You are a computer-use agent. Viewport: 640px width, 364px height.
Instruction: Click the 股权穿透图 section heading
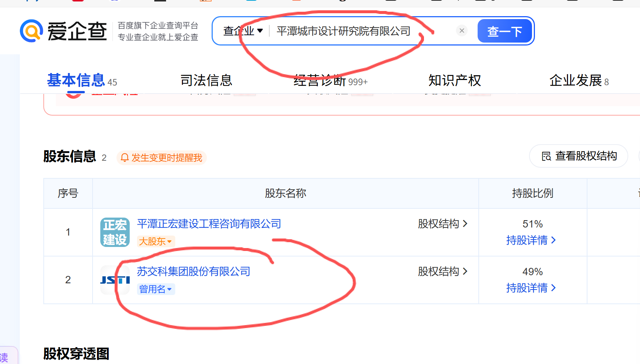pos(76,354)
